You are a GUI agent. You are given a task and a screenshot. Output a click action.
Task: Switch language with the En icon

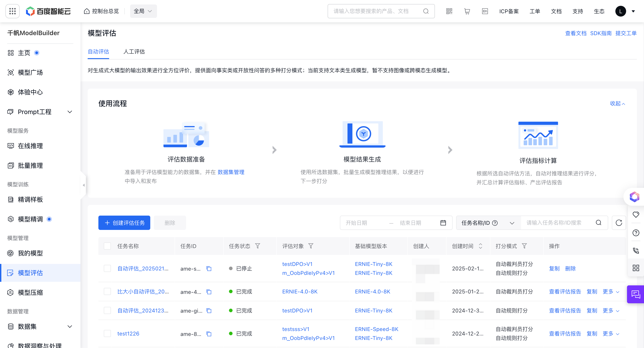coord(485,11)
